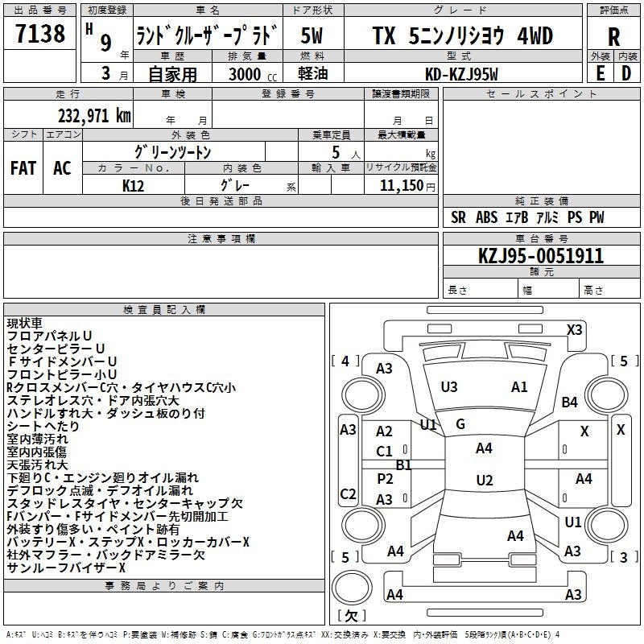Image resolution: width=644 pixels, height=644 pixels.
Task: Select the vehicle history 自家用
Action: point(172,74)
